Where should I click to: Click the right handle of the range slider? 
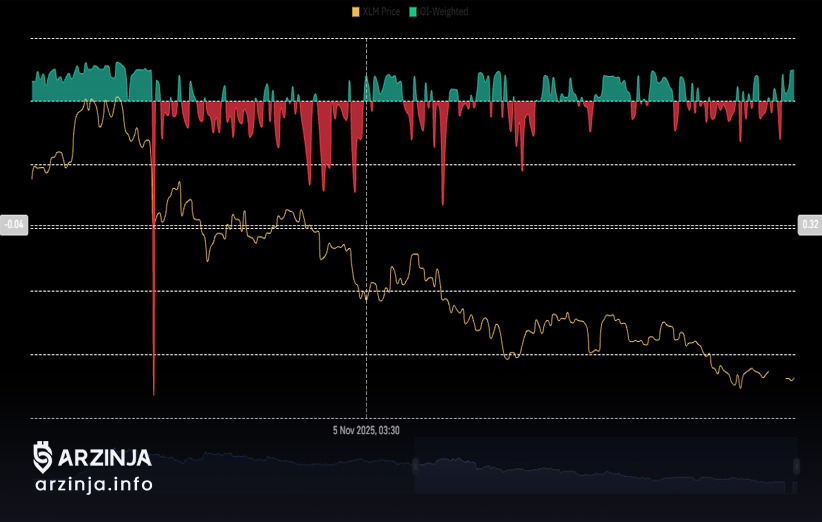pos(797,466)
